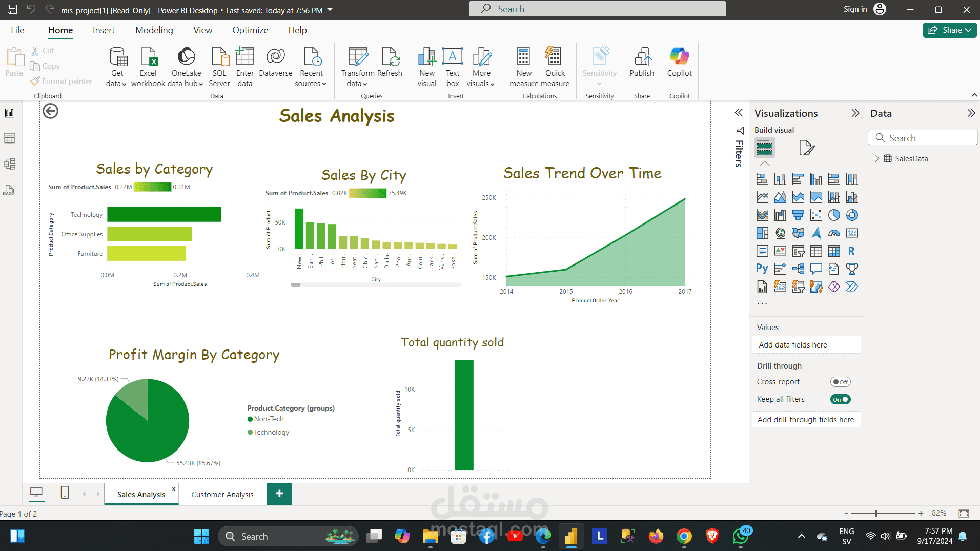980x551 pixels.
Task: Select the Python visual icon
Action: coord(762,269)
